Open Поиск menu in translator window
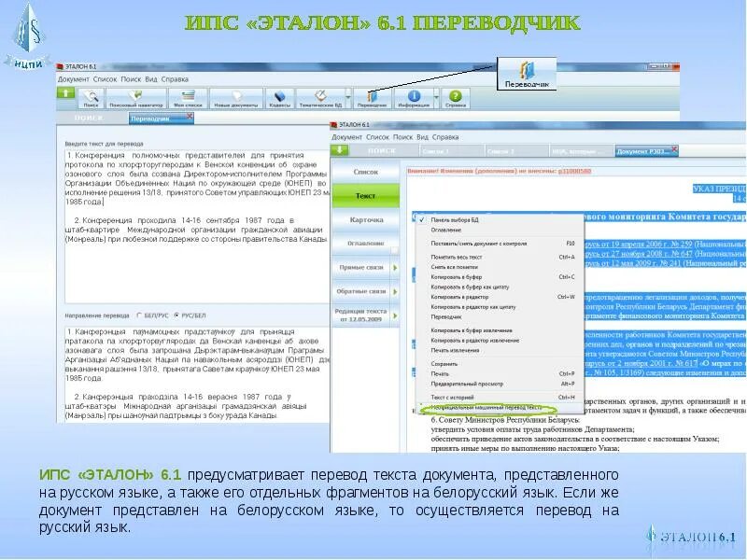 tap(131, 79)
